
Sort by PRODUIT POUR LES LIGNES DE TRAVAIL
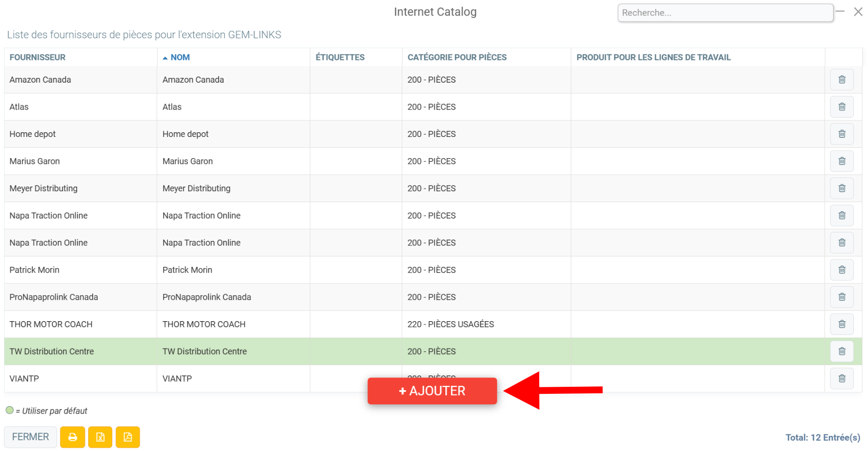[x=653, y=57]
